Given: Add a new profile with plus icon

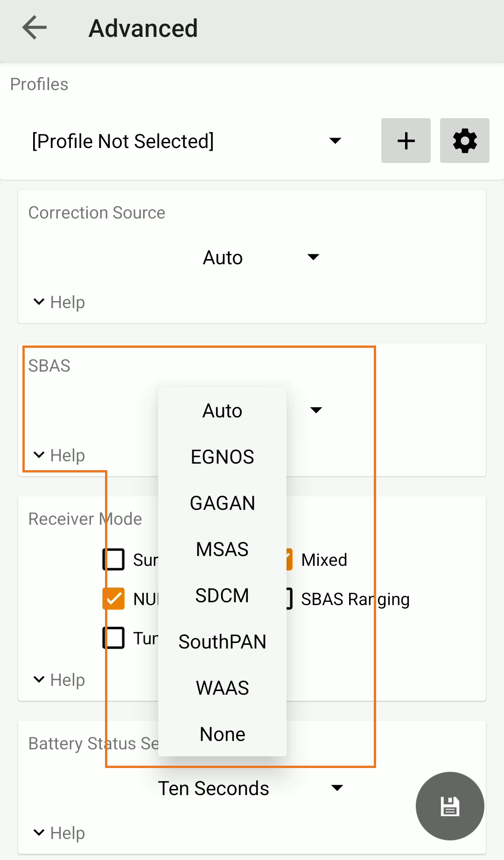Looking at the screenshot, I should coord(406,141).
